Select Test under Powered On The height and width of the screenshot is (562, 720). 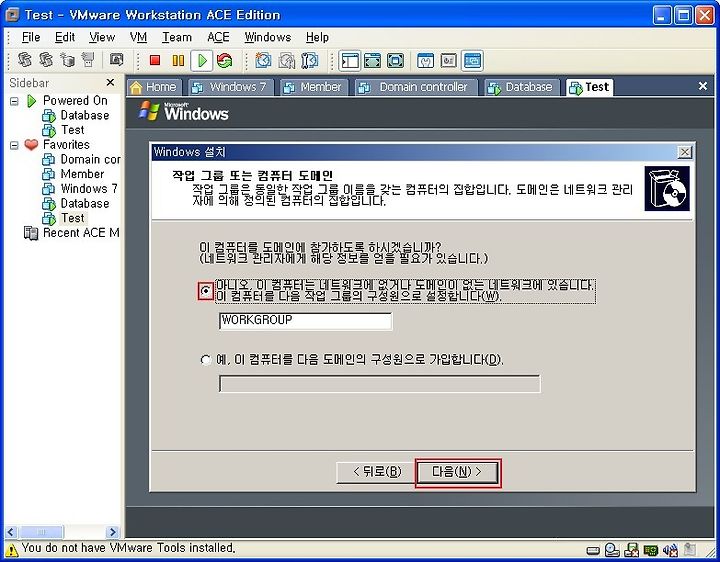[73, 130]
